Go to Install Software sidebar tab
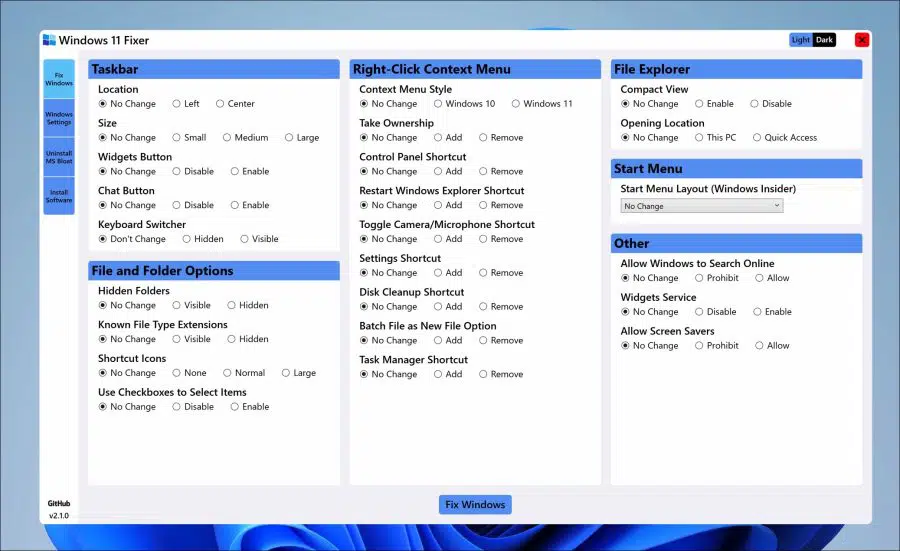The height and width of the screenshot is (551, 900). coord(59,196)
